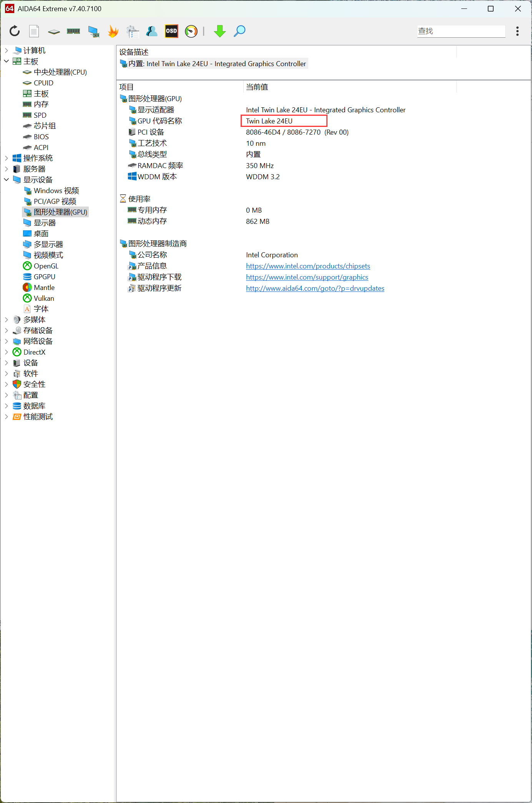Expand the 多媒体 tree node
This screenshot has height=803, width=532.
6,320
